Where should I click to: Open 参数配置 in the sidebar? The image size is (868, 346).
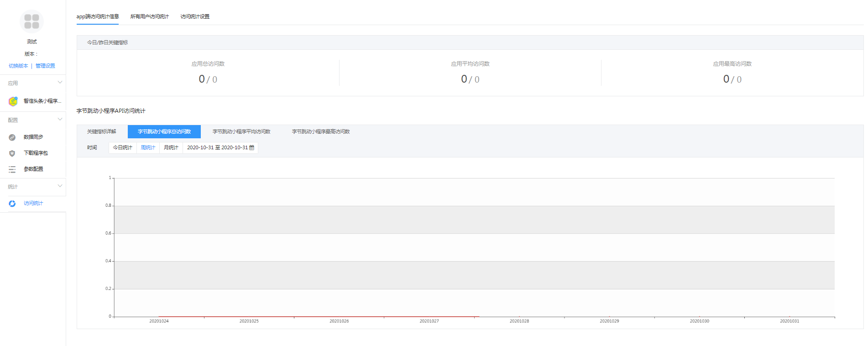pyautogui.click(x=33, y=169)
